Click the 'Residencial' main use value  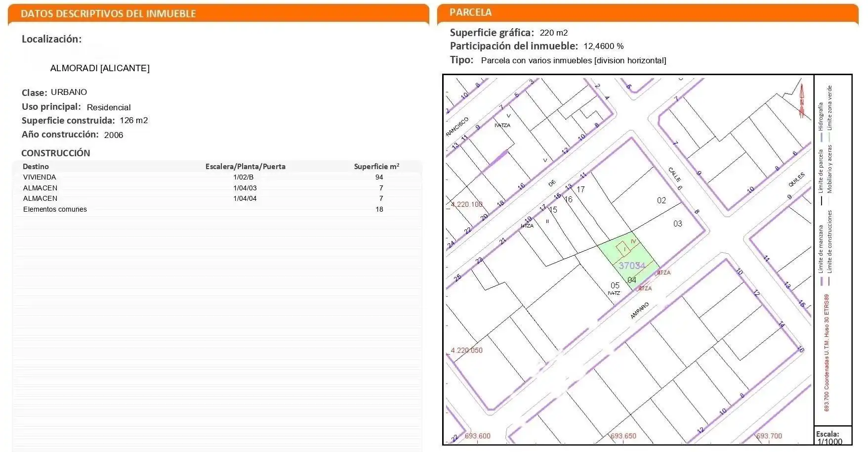coord(109,107)
